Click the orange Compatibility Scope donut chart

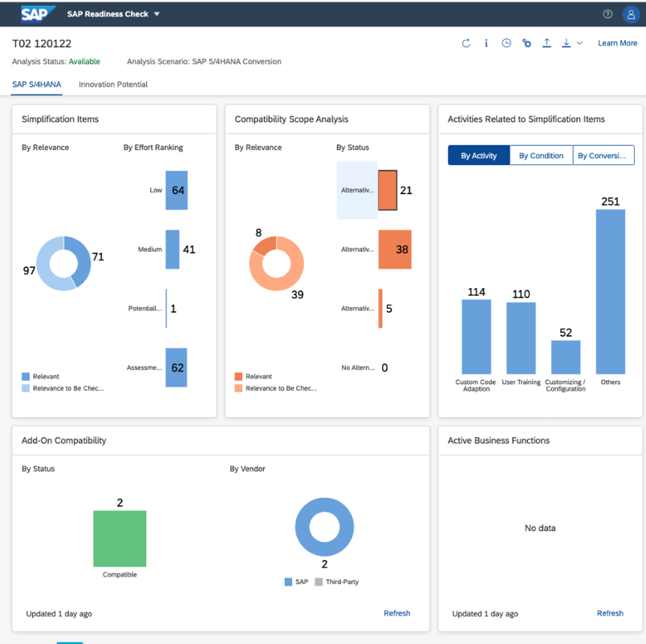click(276, 264)
